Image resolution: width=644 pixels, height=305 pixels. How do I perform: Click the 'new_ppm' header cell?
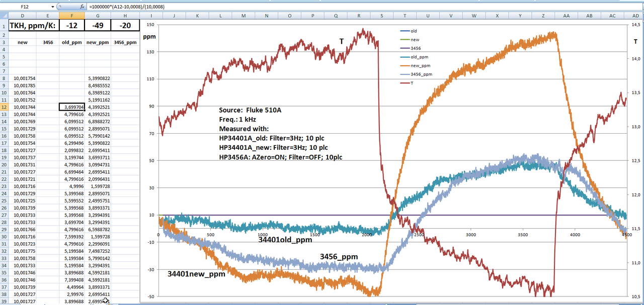coord(98,43)
